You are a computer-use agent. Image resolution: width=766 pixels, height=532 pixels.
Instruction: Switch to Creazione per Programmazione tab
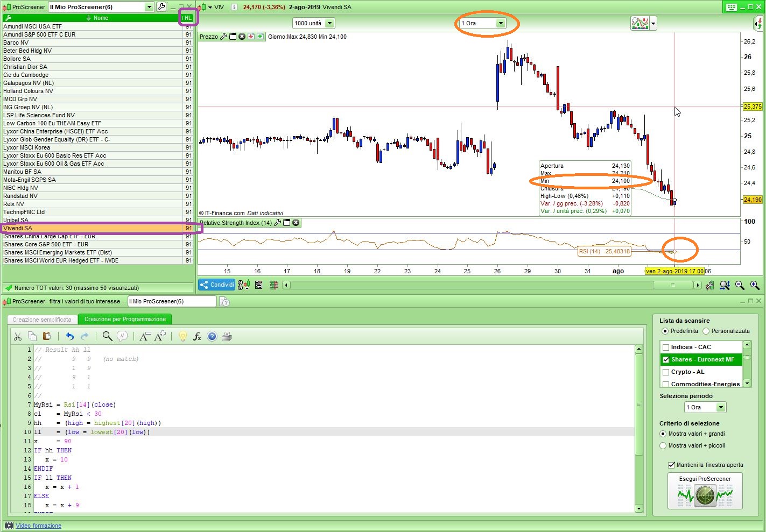point(125,320)
